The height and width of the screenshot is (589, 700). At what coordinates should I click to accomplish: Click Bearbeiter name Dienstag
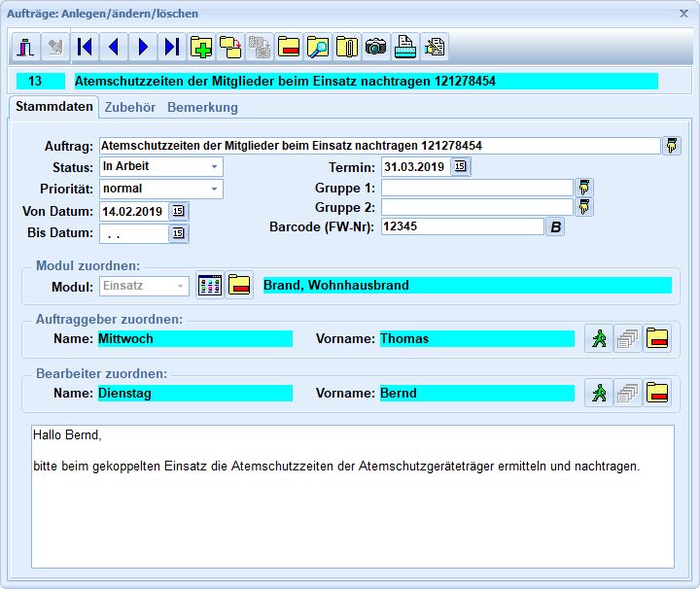click(195, 393)
